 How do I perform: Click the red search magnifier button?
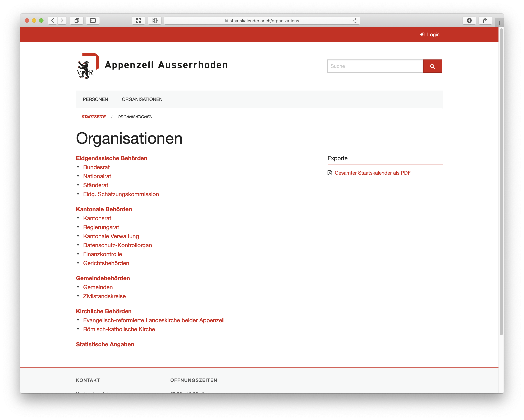[x=432, y=66]
